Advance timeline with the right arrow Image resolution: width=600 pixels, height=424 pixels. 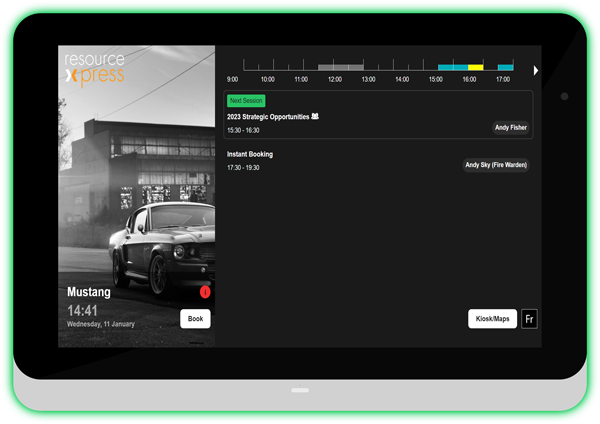tap(536, 70)
